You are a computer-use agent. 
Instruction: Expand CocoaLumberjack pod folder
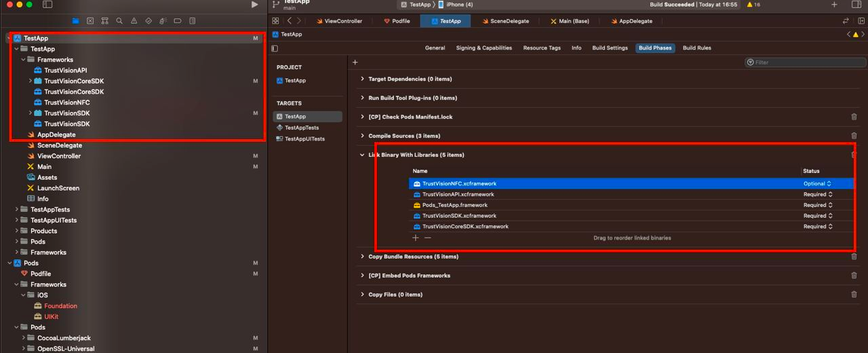pyautogui.click(x=23, y=338)
